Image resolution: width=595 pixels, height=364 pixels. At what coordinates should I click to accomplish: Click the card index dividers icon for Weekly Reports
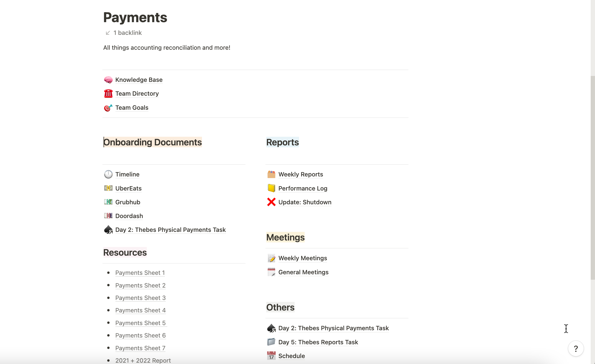tap(271, 174)
